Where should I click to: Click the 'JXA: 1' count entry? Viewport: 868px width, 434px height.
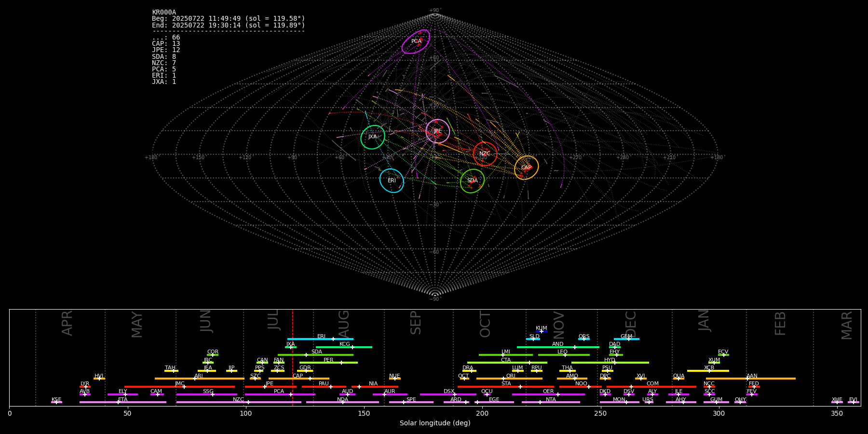click(x=164, y=81)
